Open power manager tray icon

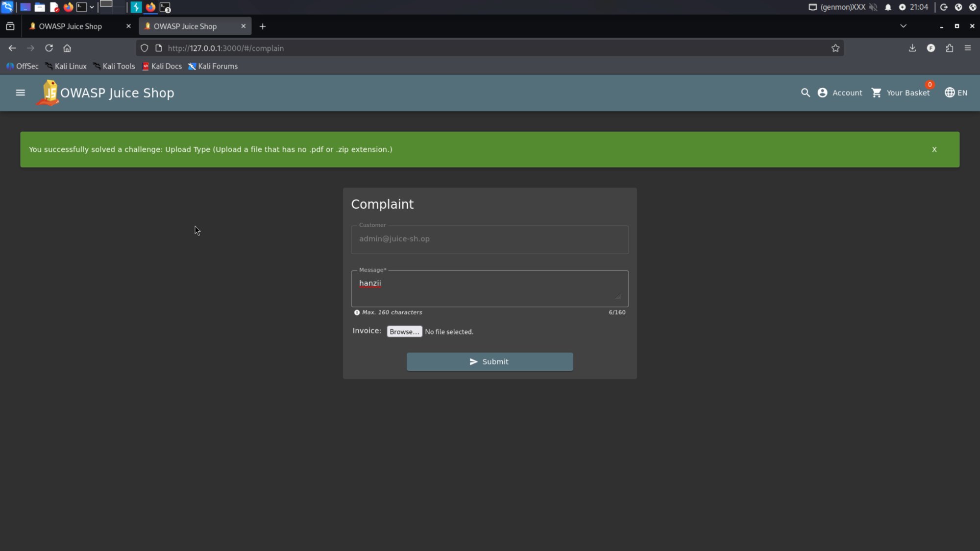click(902, 7)
